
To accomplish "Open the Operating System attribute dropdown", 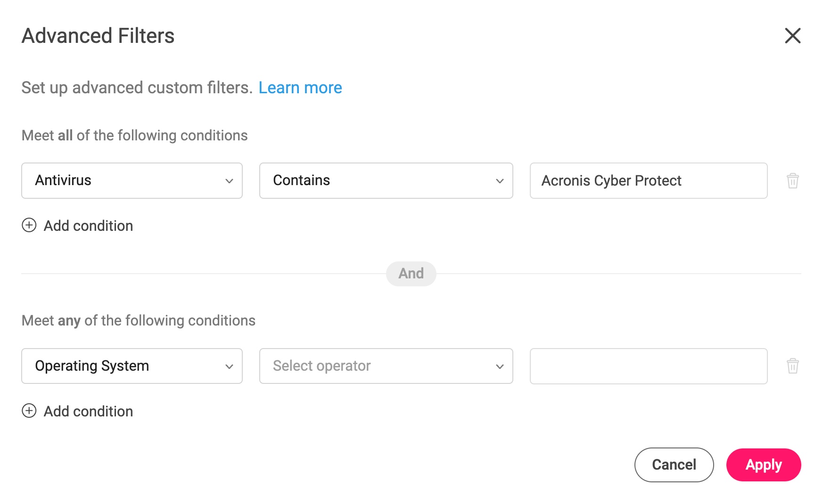I will point(132,366).
